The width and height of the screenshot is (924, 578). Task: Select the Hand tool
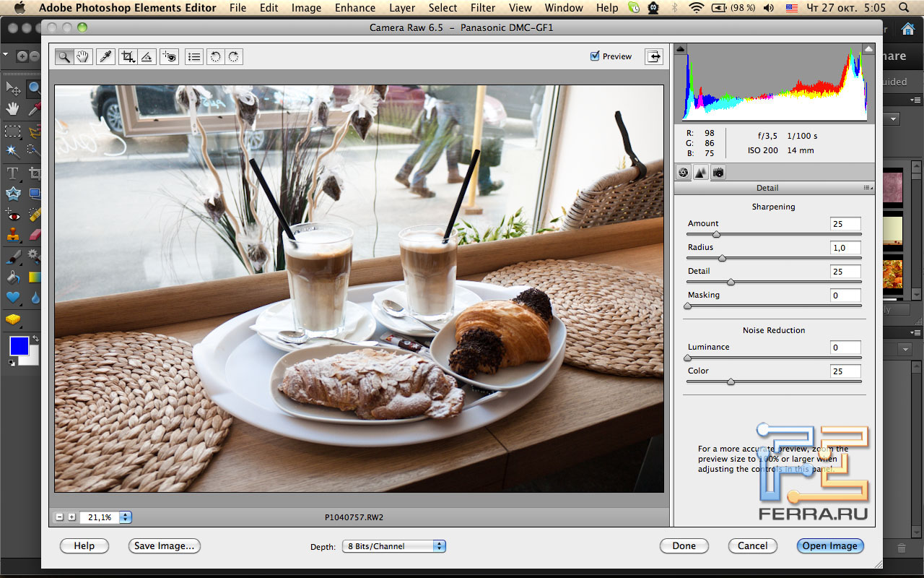click(83, 56)
